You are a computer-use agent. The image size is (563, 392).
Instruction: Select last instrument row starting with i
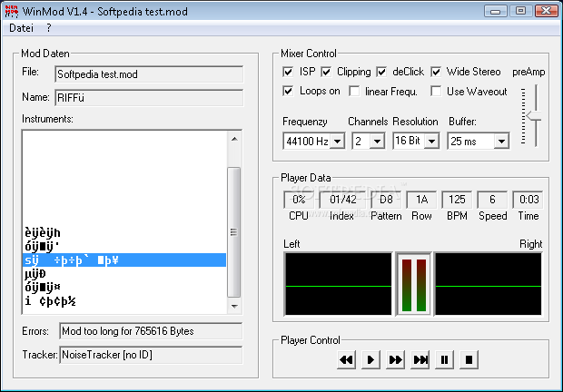(x=124, y=301)
